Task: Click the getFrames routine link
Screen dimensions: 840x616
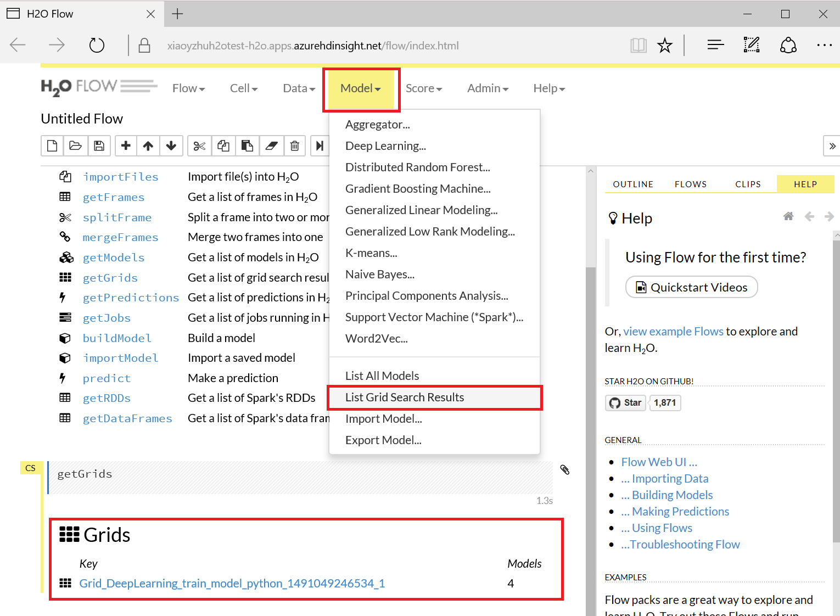Action: pyautogui.click(x=114, y=197)
